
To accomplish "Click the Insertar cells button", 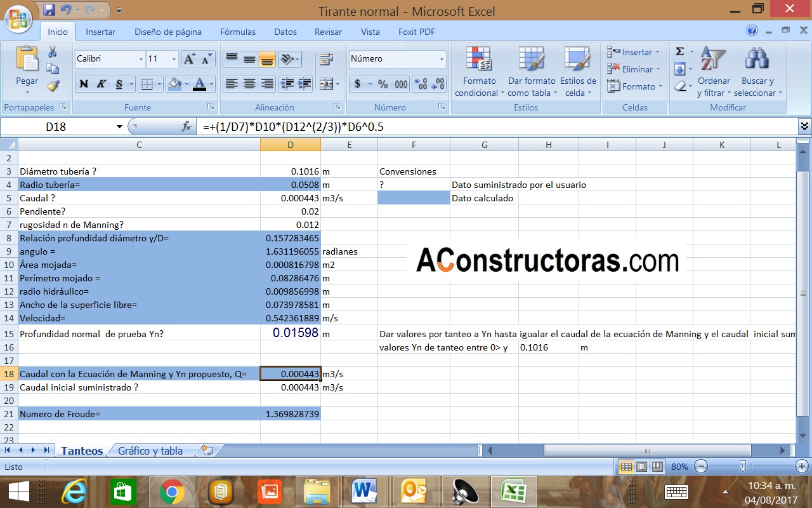I will pyautogui.click(x=634, y=52).
